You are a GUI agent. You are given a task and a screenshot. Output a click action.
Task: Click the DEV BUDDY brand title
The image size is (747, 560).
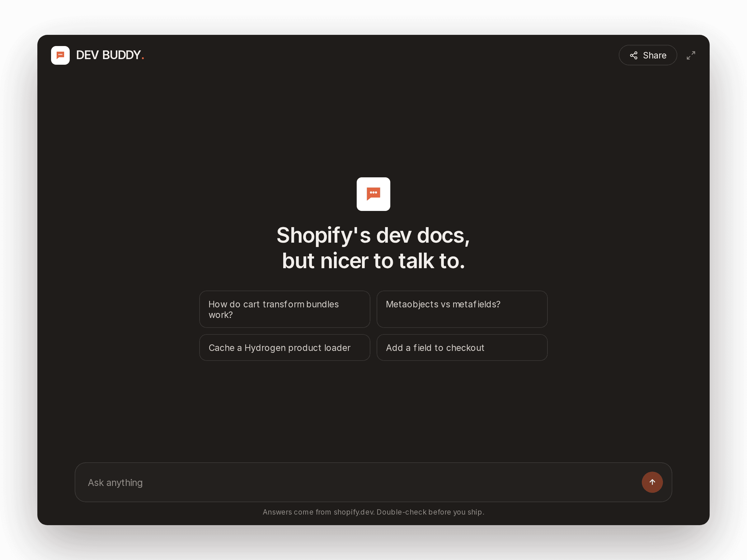coord(110,55)
